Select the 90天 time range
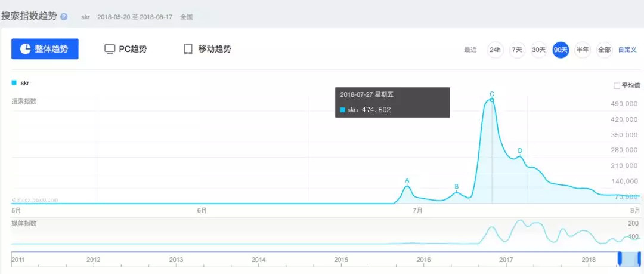Image resolution: width=644 pixels, height=274 pixels. point(561,50)
